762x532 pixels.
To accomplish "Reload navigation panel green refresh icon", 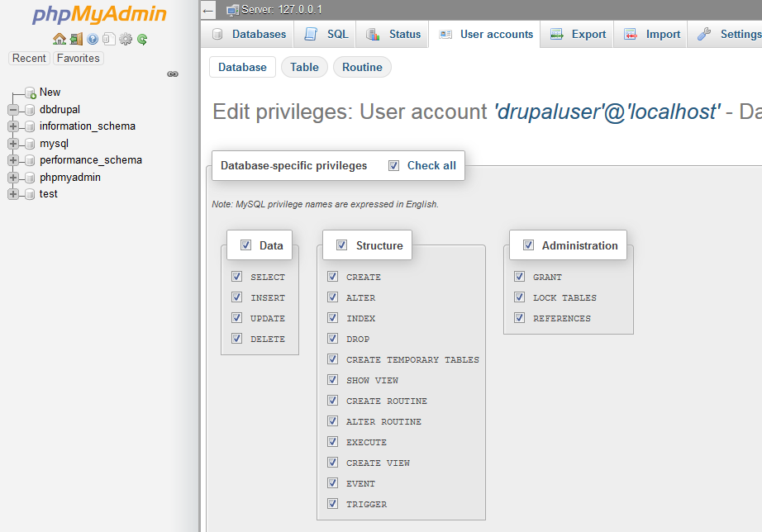I will [x=142, y=39].
